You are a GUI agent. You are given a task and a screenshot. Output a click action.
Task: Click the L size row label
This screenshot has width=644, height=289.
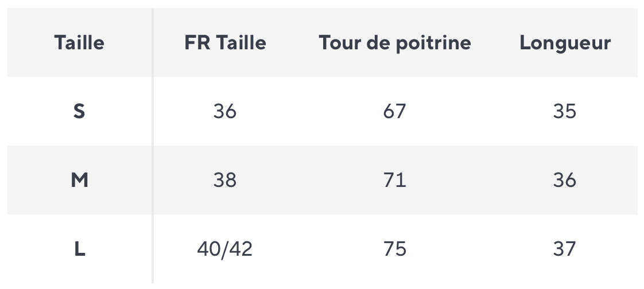[x=79, y=249]
